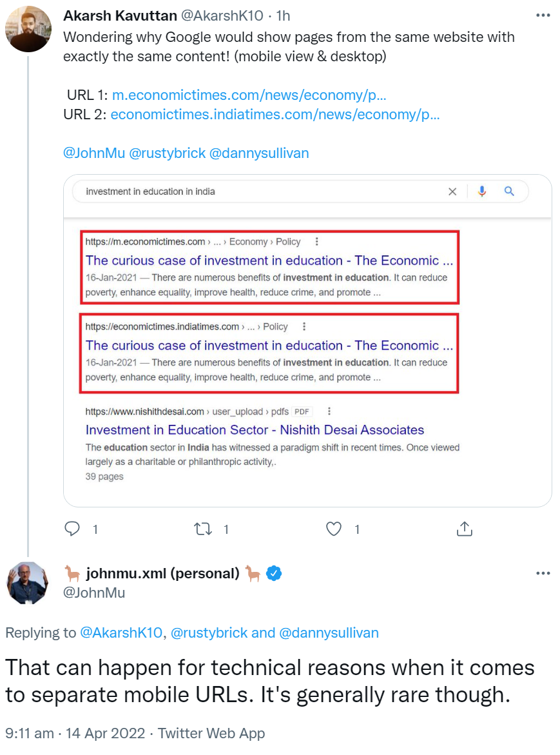Clear the search box with X icon
The height and width of the screenshot is (755, 560).
point(452,191)
